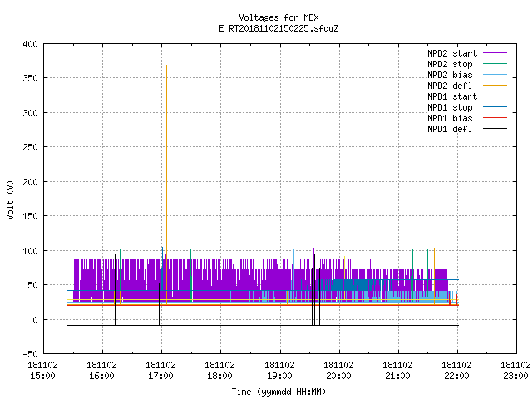Click the 200 y-axis tick label
Viewport: 532px width, 399px height.
tap(30, 181)
